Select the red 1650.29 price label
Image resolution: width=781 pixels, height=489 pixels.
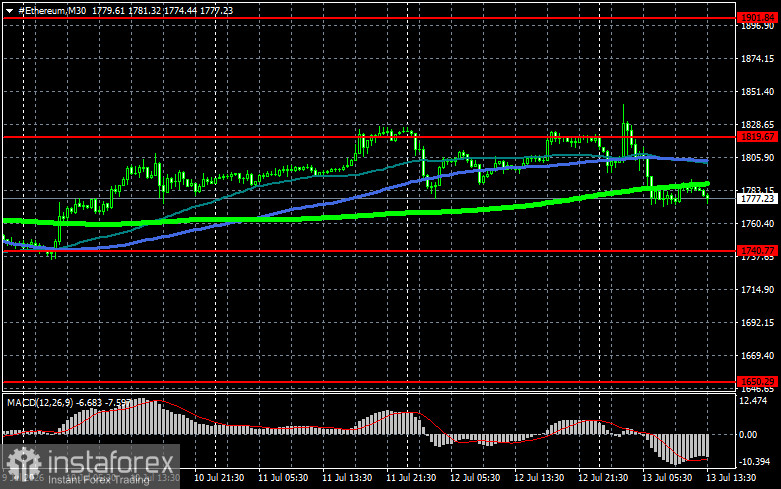[x=758, y=381]
